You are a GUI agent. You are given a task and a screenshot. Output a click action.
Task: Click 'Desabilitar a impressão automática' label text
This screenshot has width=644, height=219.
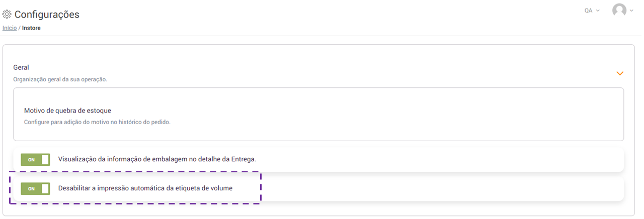145,188
